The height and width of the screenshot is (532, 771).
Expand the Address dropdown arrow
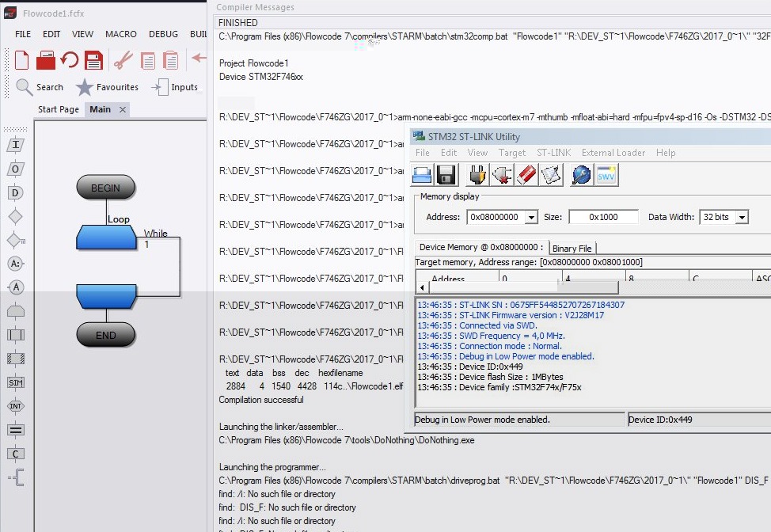pyautogui.click(x=531, y=217)
